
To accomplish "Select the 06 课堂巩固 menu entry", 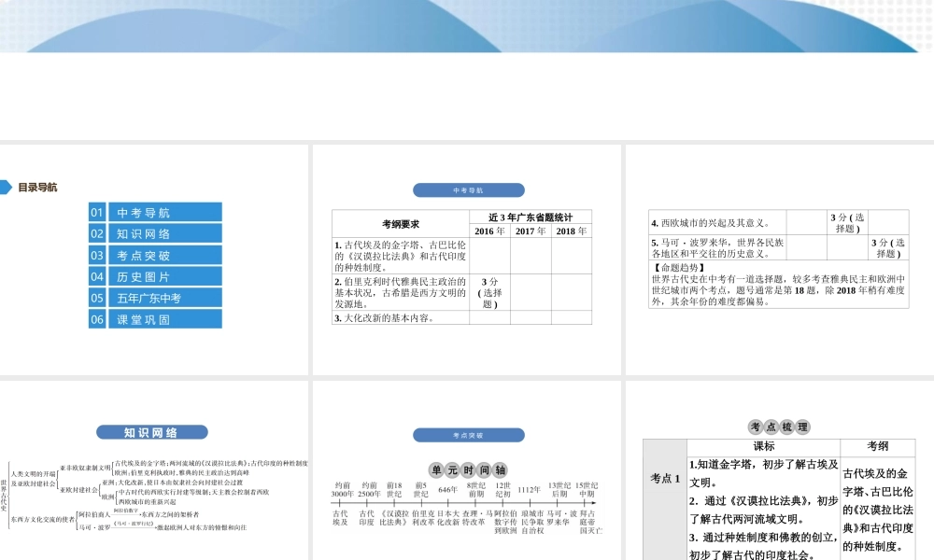I will pos(155,319).
